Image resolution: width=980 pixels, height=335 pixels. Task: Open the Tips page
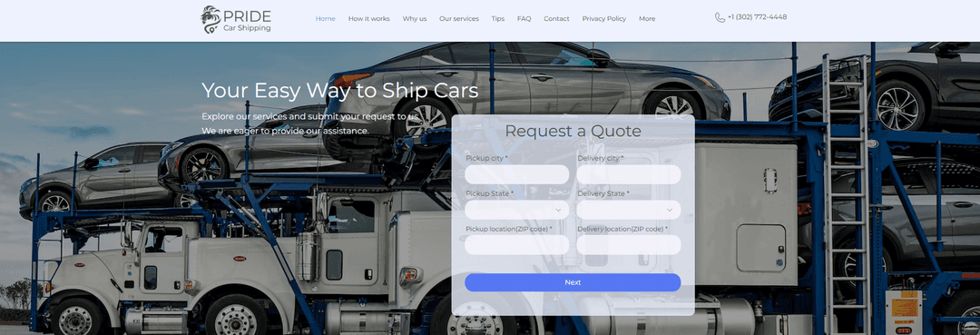[x=497, y=19]
